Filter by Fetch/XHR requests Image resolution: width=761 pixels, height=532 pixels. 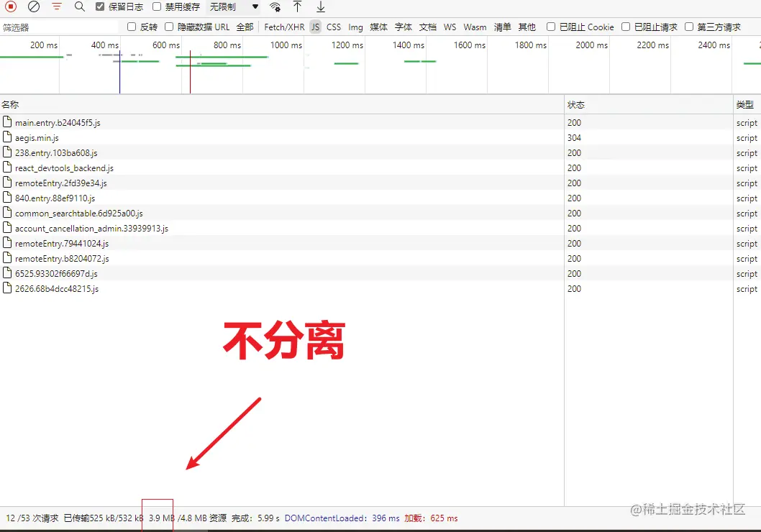point(284,27)
